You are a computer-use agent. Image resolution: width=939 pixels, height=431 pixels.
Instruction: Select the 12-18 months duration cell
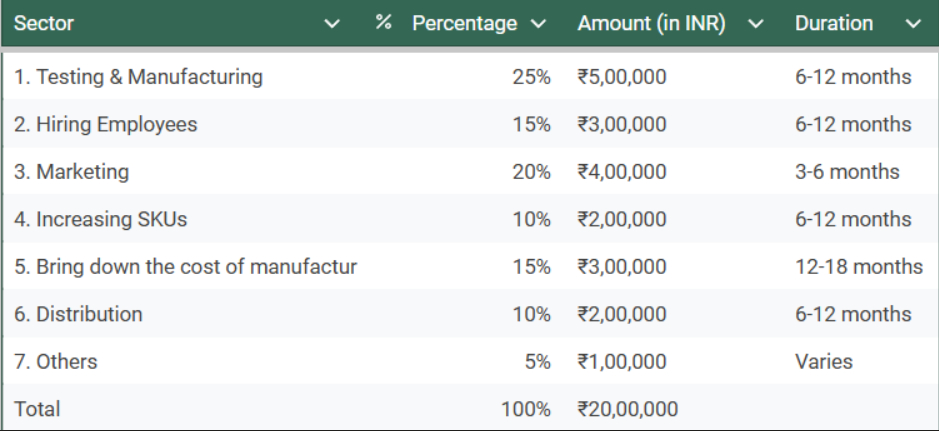click(858, 267)
